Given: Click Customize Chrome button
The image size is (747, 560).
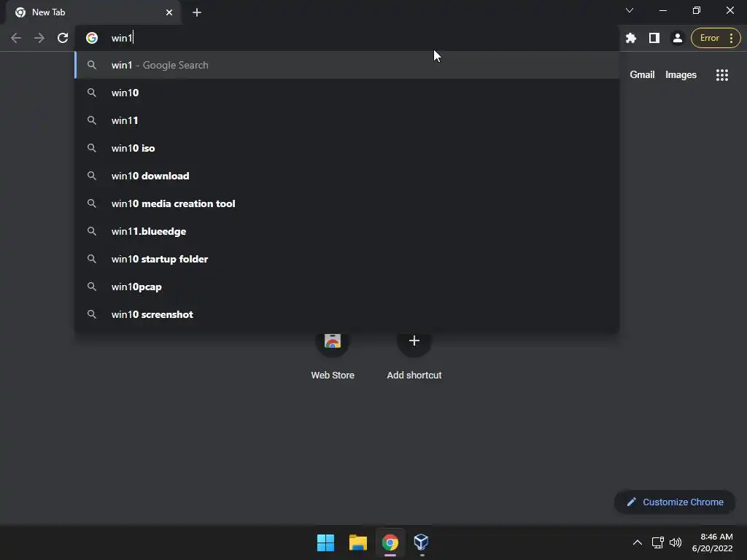Looking at the screenshot, I should [675, 502].
